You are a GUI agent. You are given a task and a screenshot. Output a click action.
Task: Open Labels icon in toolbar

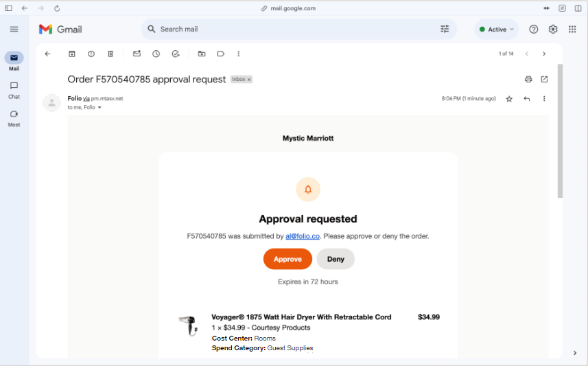[221, 54]
